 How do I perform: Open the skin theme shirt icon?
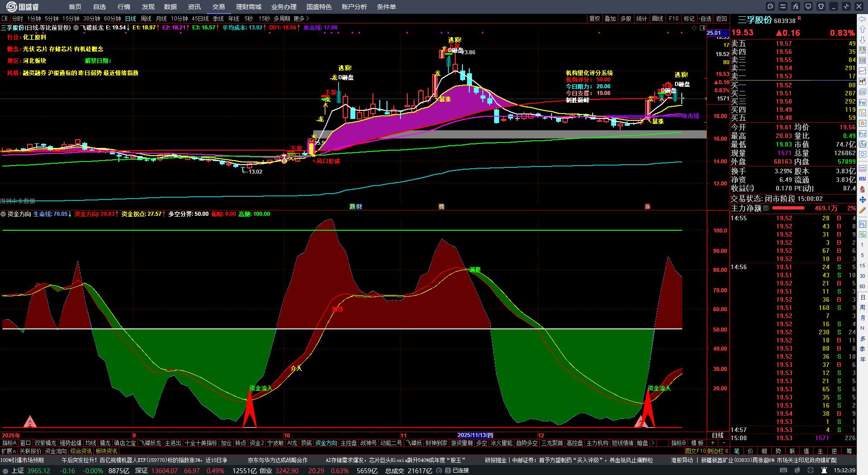[821, 6]
